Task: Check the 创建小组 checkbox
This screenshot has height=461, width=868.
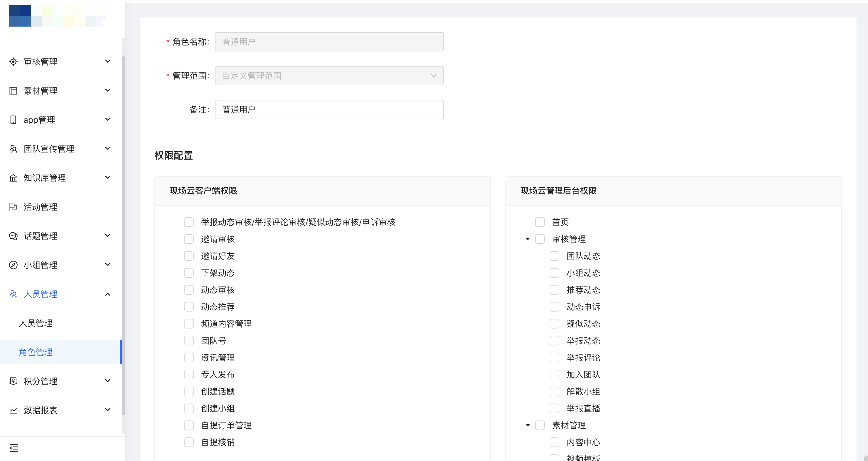Action: [189, 408]
